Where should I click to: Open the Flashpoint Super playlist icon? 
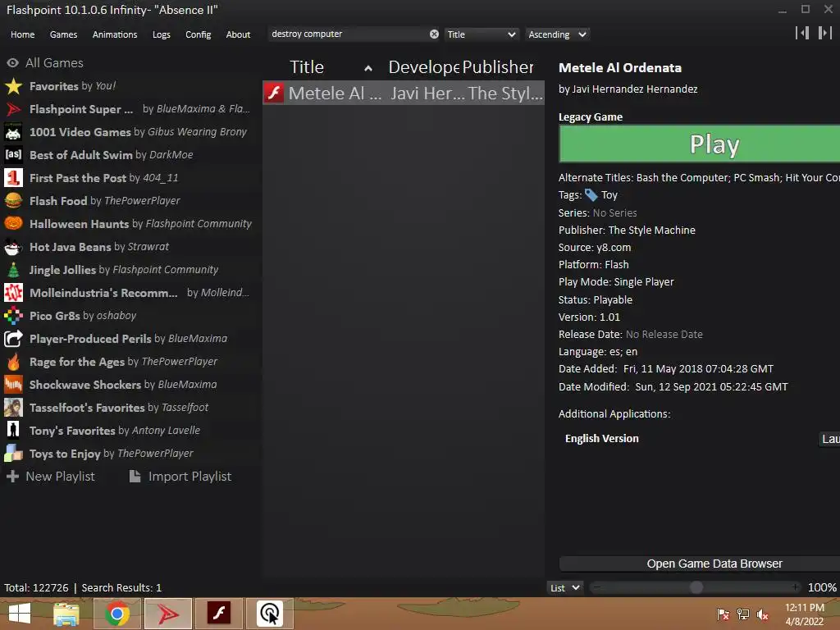13,109
